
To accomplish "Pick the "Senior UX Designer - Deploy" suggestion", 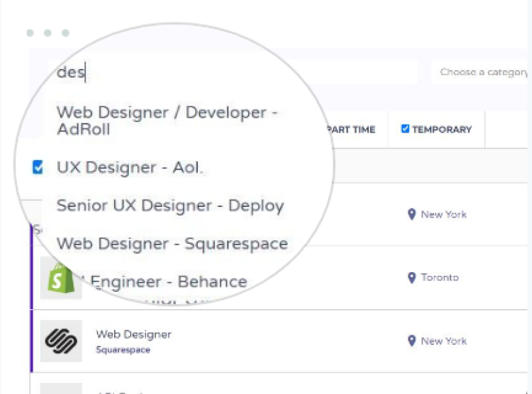I will click(x=170, y=206).
